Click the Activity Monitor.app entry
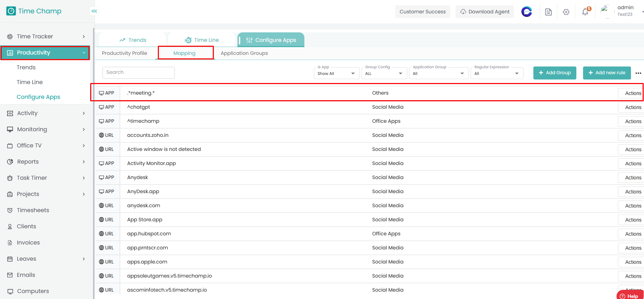The width and height of the screenshot is (644, 299). pos(151,163)
